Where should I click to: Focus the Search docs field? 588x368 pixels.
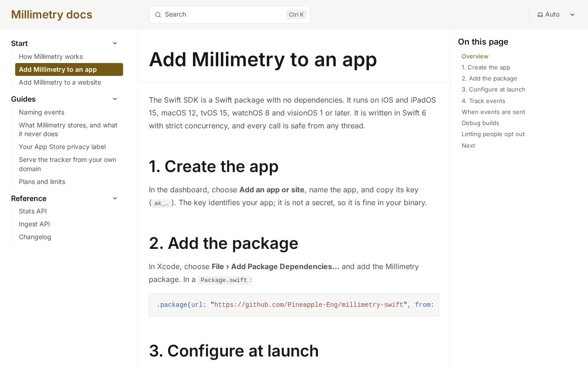230,15
